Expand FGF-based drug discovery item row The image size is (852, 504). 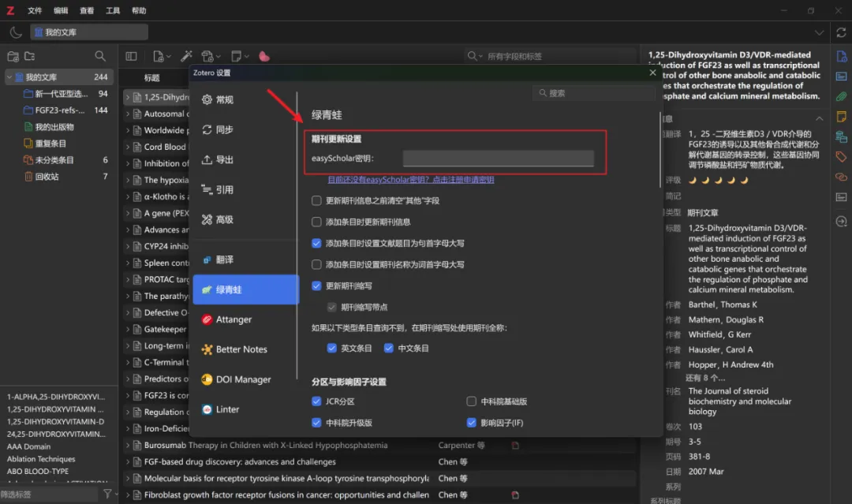128,461
